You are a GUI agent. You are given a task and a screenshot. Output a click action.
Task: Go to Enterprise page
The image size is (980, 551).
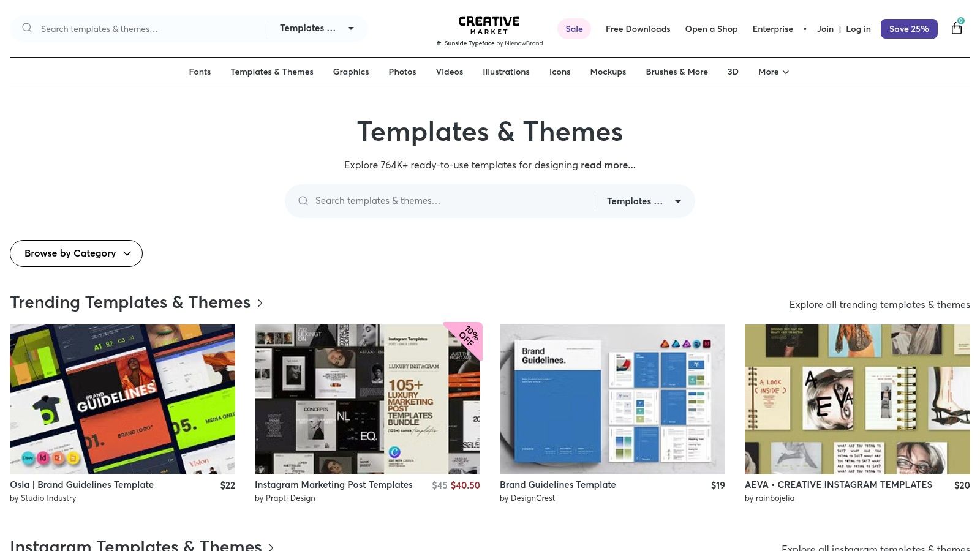[772, 29]
